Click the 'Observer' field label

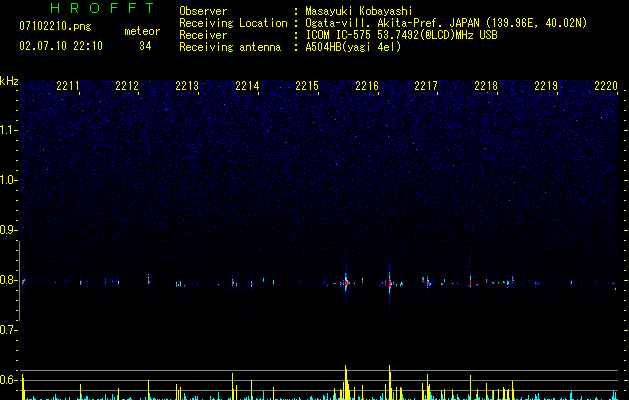[203, 11]
